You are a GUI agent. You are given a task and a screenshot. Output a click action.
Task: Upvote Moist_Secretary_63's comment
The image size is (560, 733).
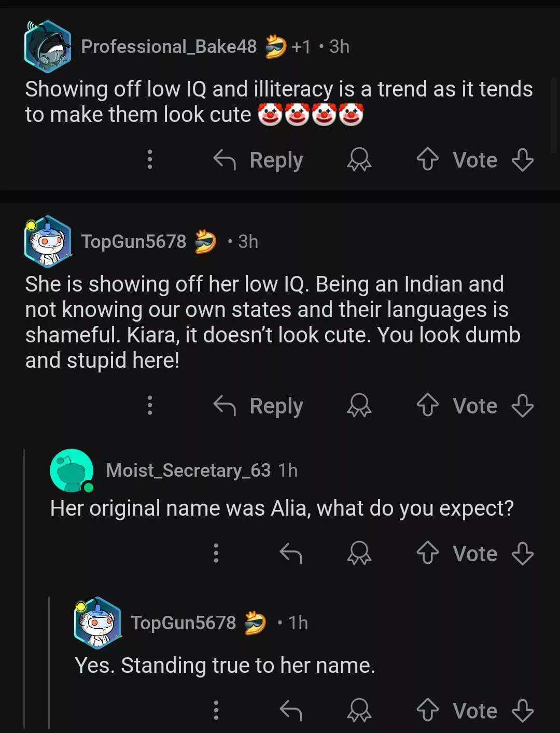click(x=428, y=553)
